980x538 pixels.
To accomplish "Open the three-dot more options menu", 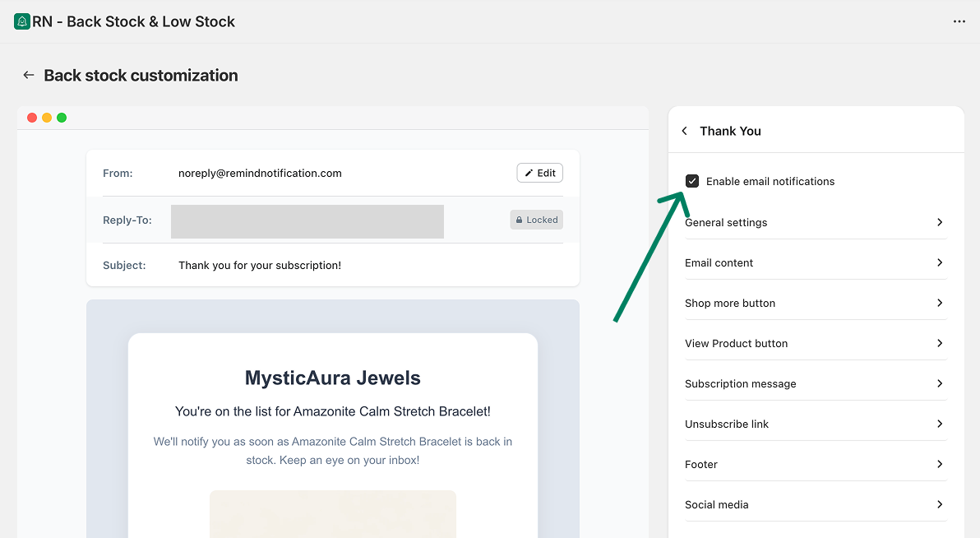I will click(x=959, y=21).
